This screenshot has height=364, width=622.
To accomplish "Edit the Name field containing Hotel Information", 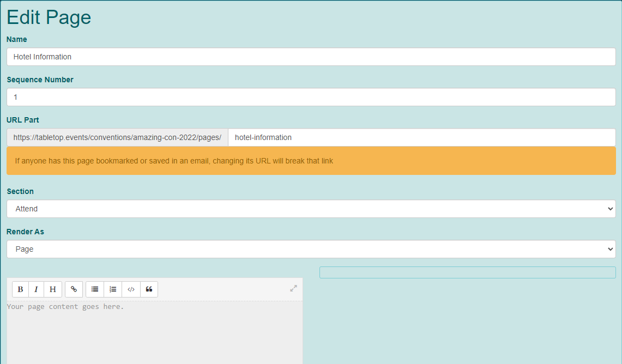I will 311,57.
